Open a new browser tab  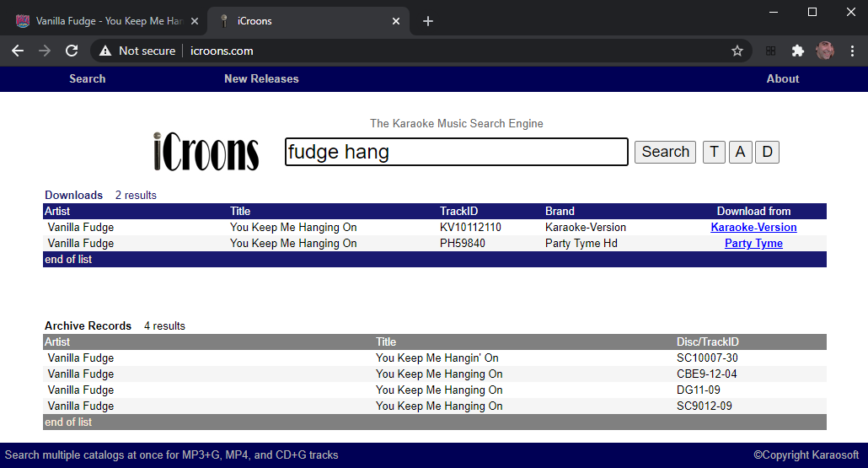pos(428,21)
